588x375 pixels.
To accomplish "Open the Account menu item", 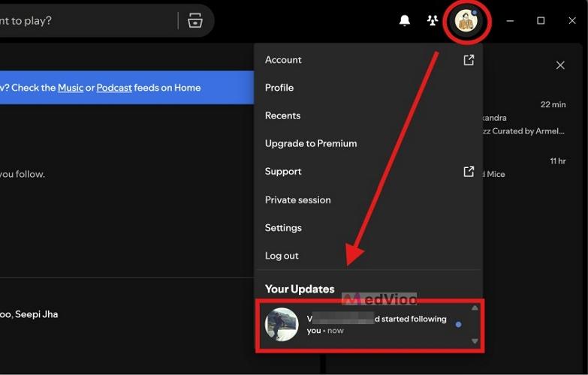I will coord(369,60).
